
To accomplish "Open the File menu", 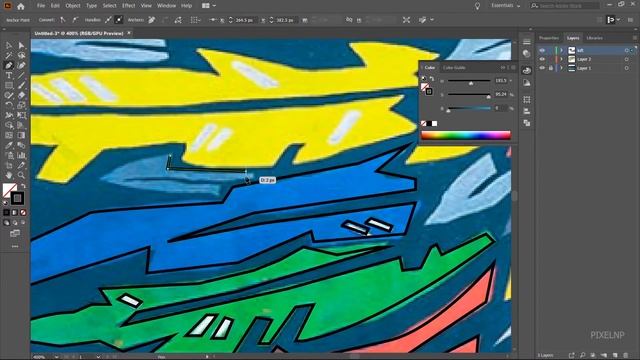I will [x=41, y=6].
